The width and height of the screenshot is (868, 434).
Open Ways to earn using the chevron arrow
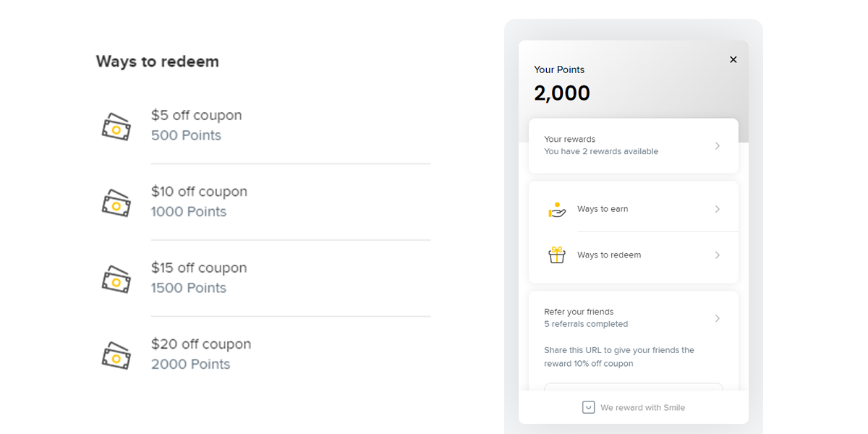[717, 209]
